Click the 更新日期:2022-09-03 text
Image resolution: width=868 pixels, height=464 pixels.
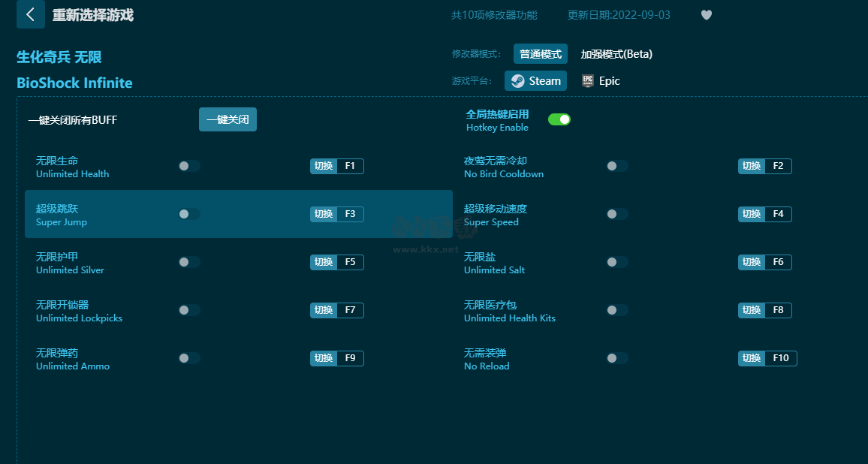[x=619, y=15]
